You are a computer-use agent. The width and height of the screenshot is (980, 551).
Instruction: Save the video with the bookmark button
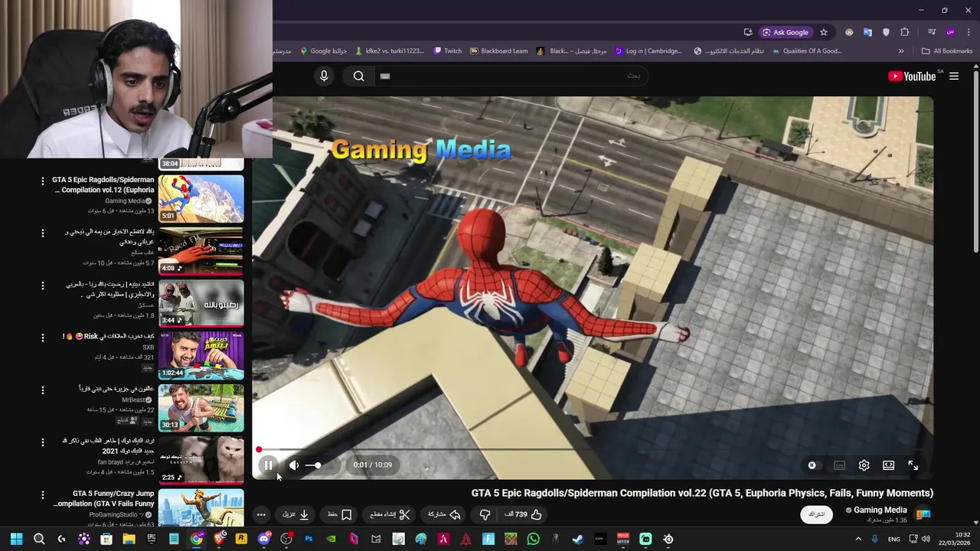[x=339, y=514]
